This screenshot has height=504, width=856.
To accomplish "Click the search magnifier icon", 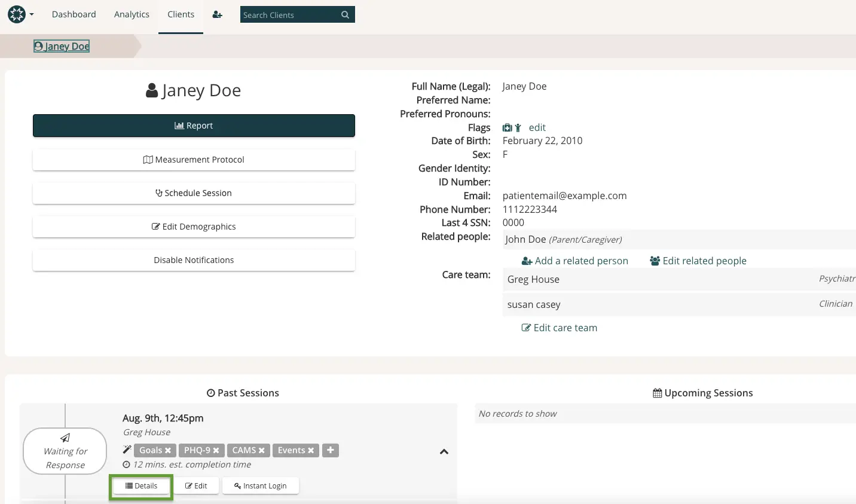I will pyautogui.click(x=345, y=14).
